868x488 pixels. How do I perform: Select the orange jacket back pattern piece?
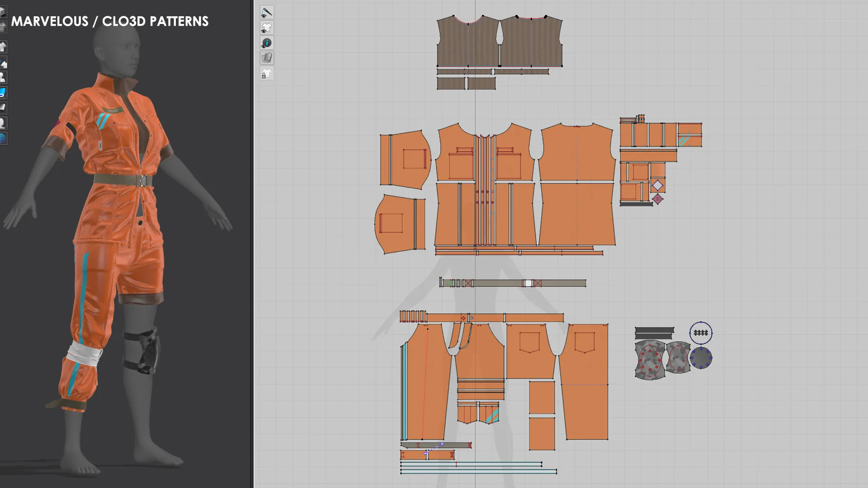(x=577, y=152)
